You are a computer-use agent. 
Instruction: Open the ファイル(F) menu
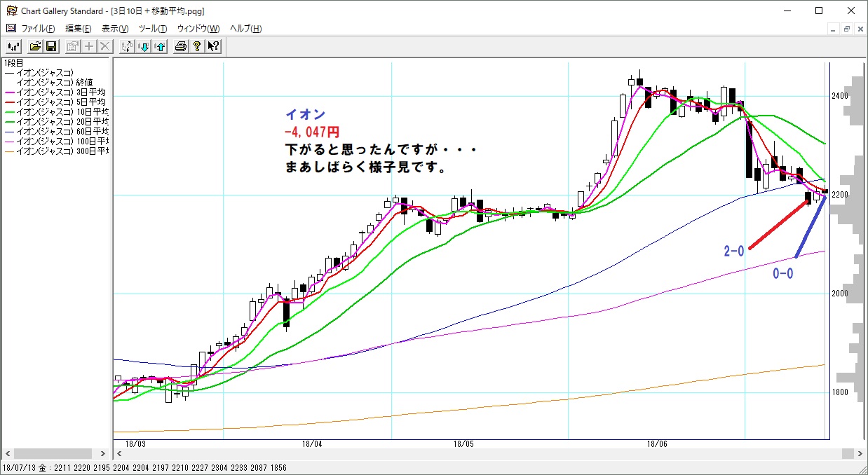pyautogui.click(x=38, y=29)
